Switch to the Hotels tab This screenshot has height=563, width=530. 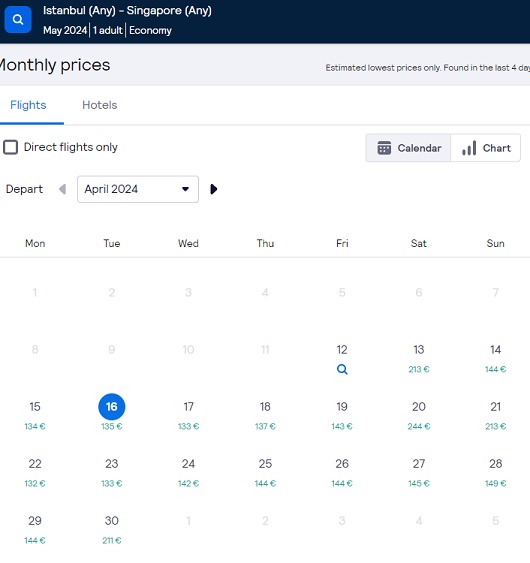(x=99, y=105)
